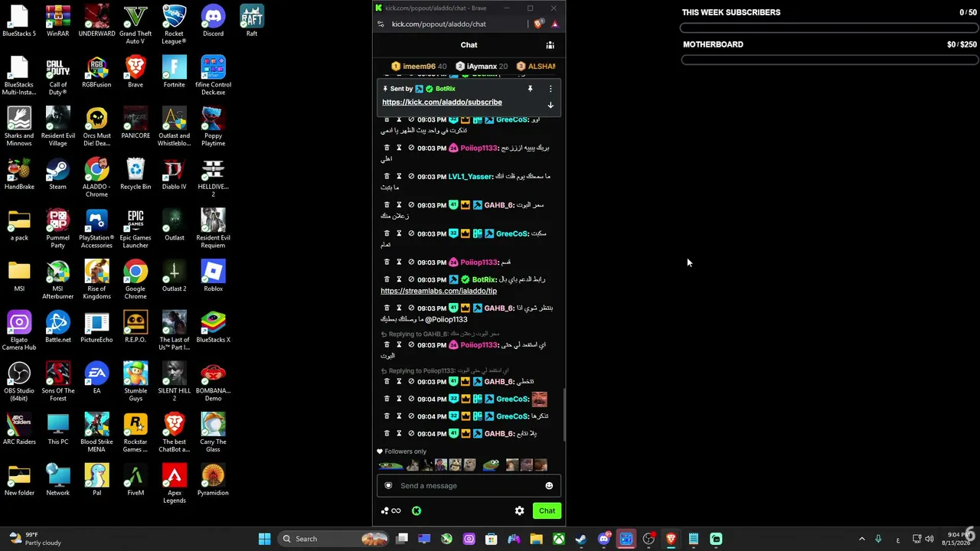The width and height of the screenshot is (980, 551).
Task: Unpin the pinned BotRix message
Action: click(x=530, y=89)
